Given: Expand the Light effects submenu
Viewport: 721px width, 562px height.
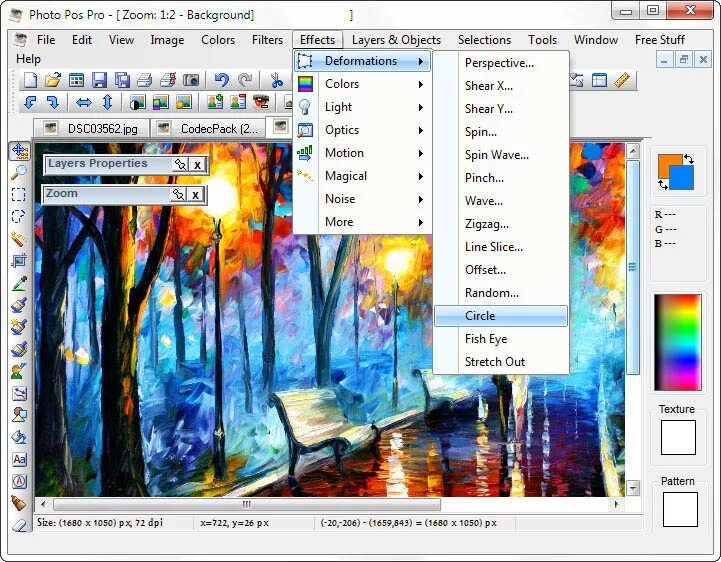Looking at the screenshot, I should (x=362, y=107).
